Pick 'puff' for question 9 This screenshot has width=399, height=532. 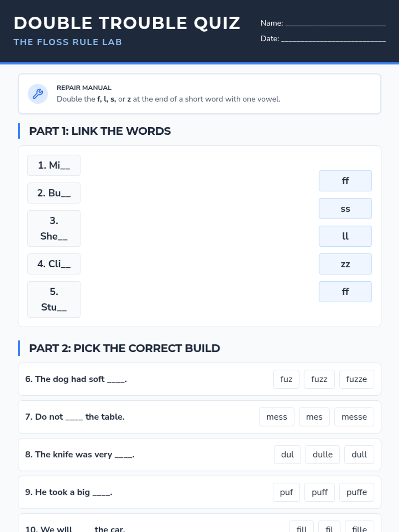coord(319,492)
